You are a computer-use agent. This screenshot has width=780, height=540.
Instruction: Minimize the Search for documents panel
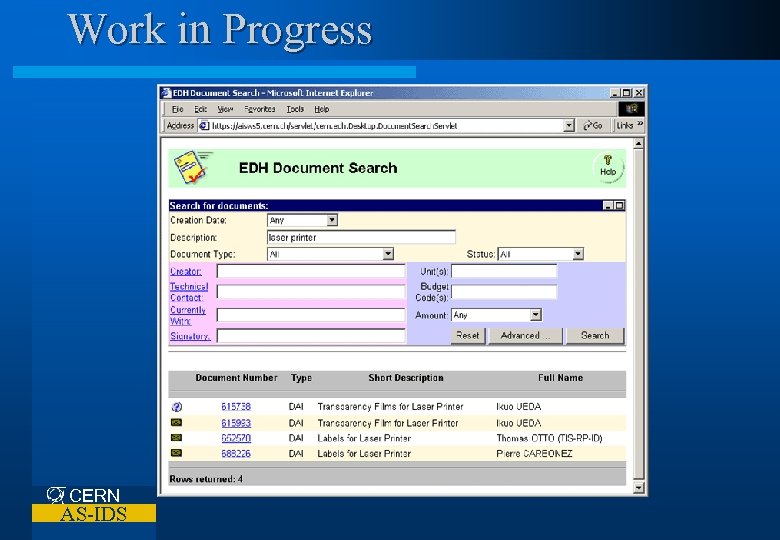click(608, 205)
